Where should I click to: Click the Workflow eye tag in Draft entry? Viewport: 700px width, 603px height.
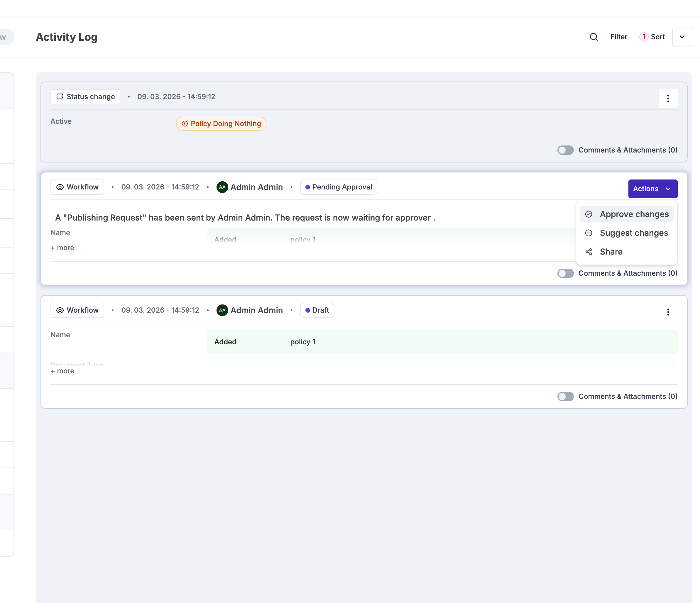[77, 310]
